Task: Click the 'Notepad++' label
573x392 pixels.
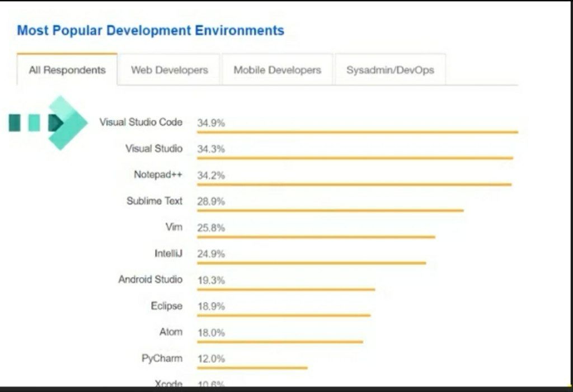Action: coord(158,174)
